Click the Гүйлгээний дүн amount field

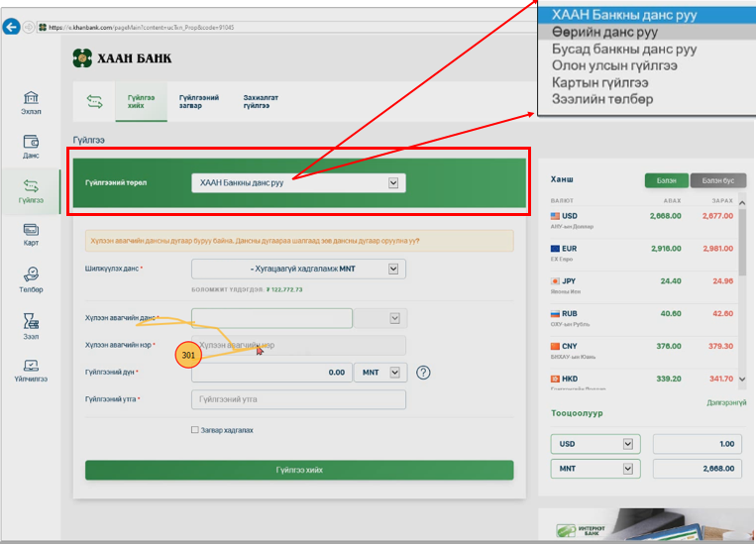[x=271, y=373]
